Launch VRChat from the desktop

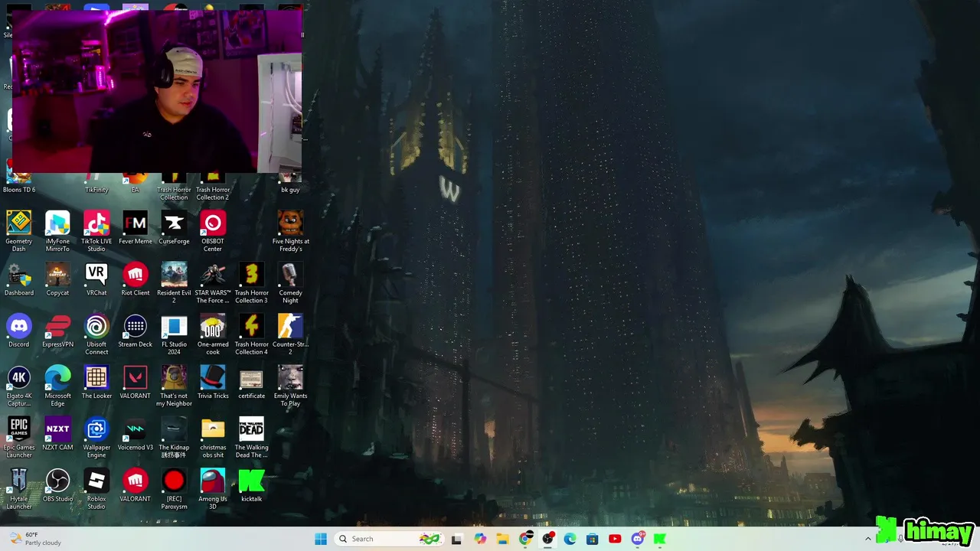(96, 279)
